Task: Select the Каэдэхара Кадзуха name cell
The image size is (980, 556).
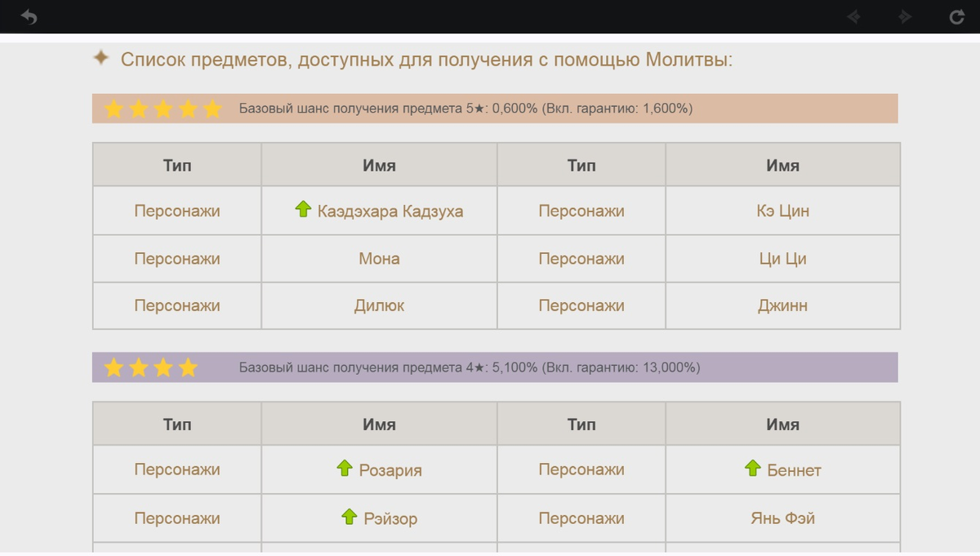Action: [x=379, y=211]
